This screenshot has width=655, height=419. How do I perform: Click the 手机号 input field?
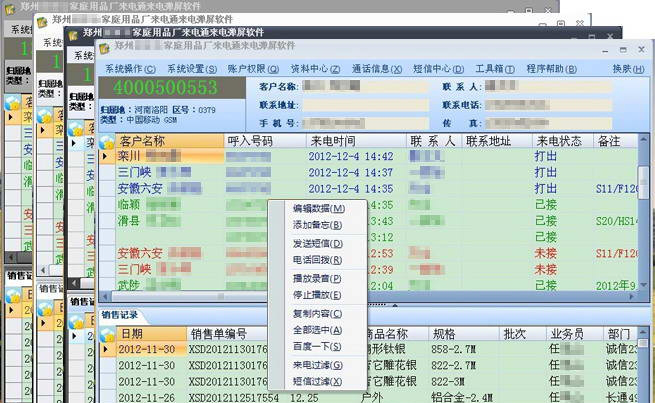coord(366,123)
